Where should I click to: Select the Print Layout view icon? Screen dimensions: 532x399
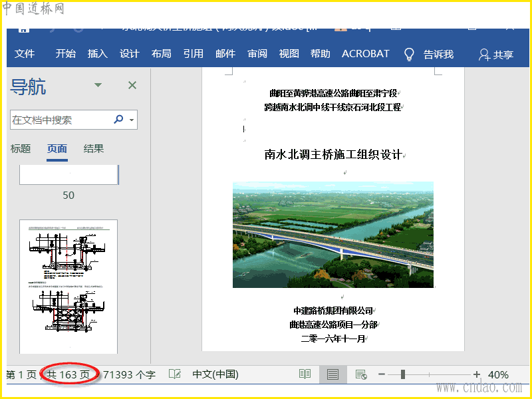point(332,374)
